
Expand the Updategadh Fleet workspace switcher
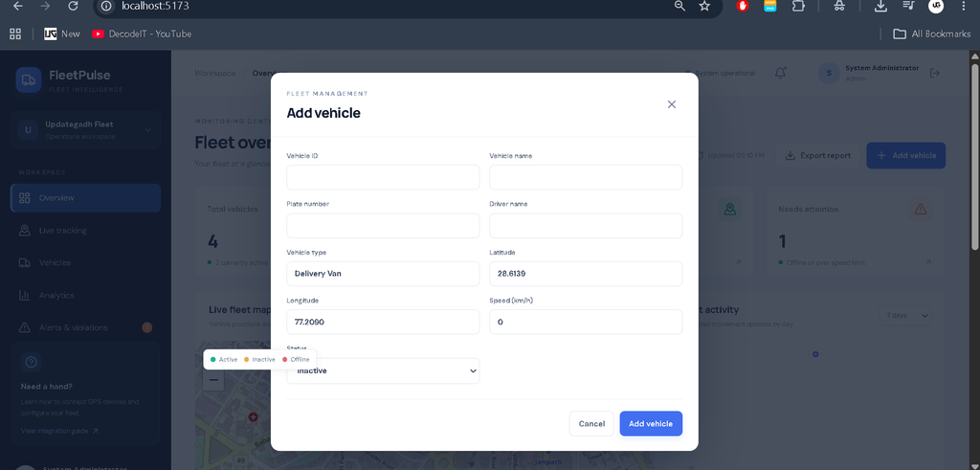(85, 130)
